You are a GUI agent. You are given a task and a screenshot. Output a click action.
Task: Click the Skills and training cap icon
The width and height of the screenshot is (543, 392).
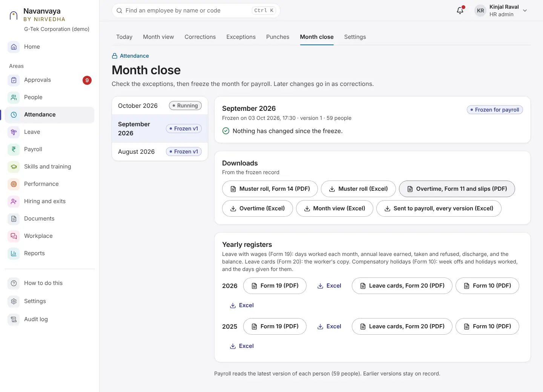click(x=14, y=167)
